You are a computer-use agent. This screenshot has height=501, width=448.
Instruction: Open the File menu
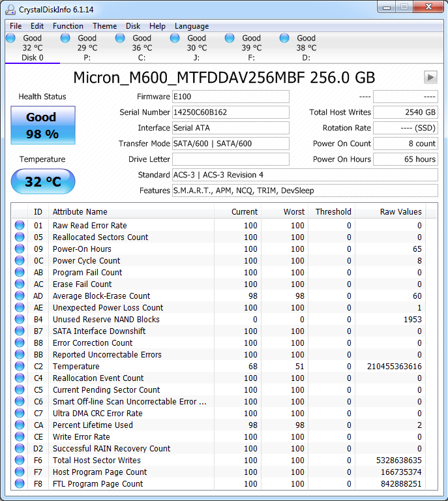coord(16,26)
